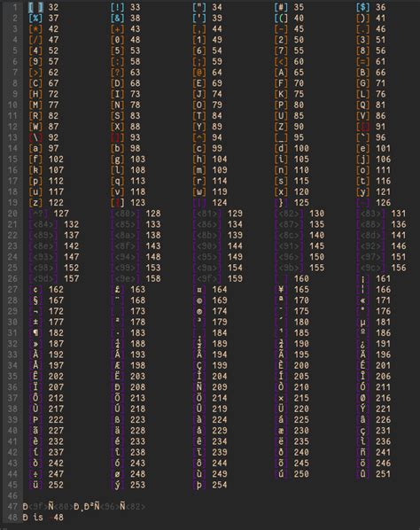Screen dimensions: 420x530
Task: Select the "[$]" entry on line 1
Action: (x=362, y=7)
